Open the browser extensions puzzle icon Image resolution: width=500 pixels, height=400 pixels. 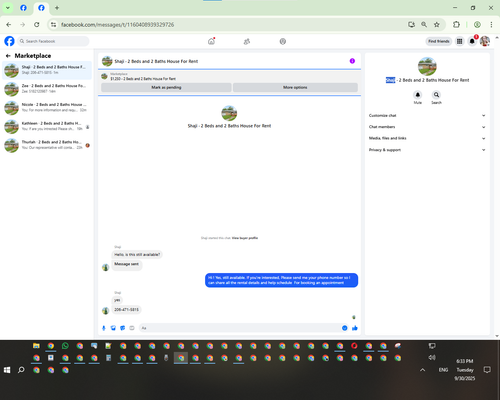(456, 24)
